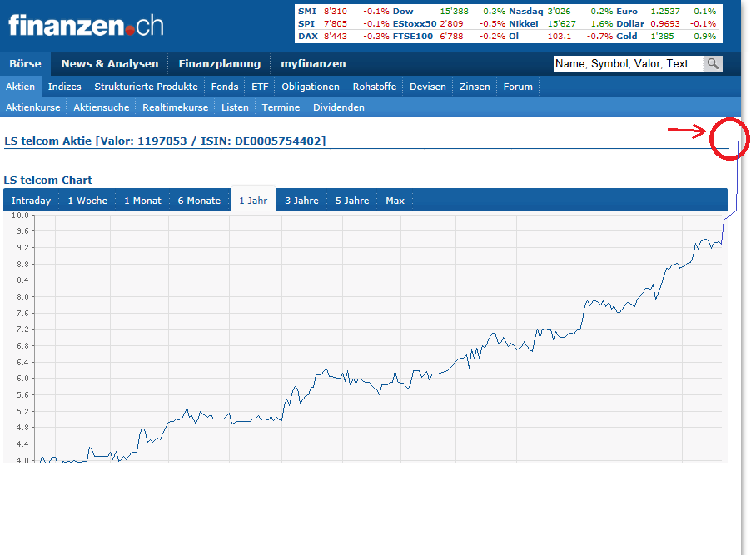Switch chart range to Max
Image resolution: width=756 pixels, height=555 pixels.
[x=395, y=201]
